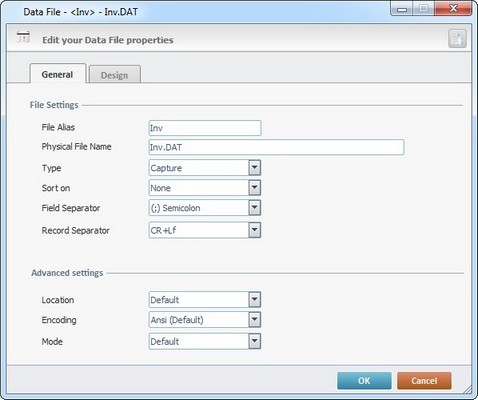Expand the Sort on dropdown
Image resolution: width=478 pixels, height=400 pixels.
(x=255, y=188)
